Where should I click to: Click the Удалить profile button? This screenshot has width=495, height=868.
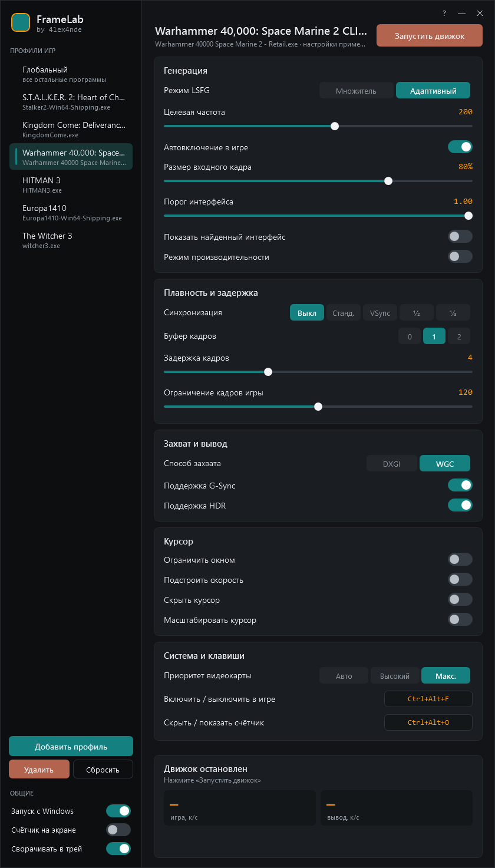click(x=39, y=769)
